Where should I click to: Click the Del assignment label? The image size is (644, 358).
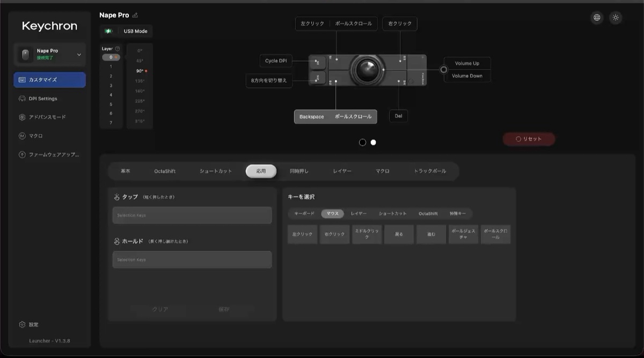398,116
